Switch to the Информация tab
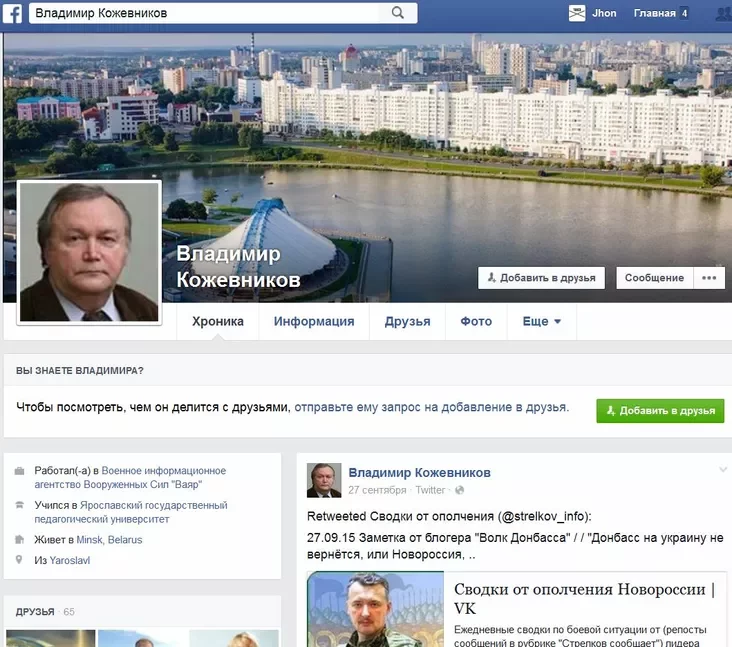Screen dimensions: 732x647 click(314, 321)
